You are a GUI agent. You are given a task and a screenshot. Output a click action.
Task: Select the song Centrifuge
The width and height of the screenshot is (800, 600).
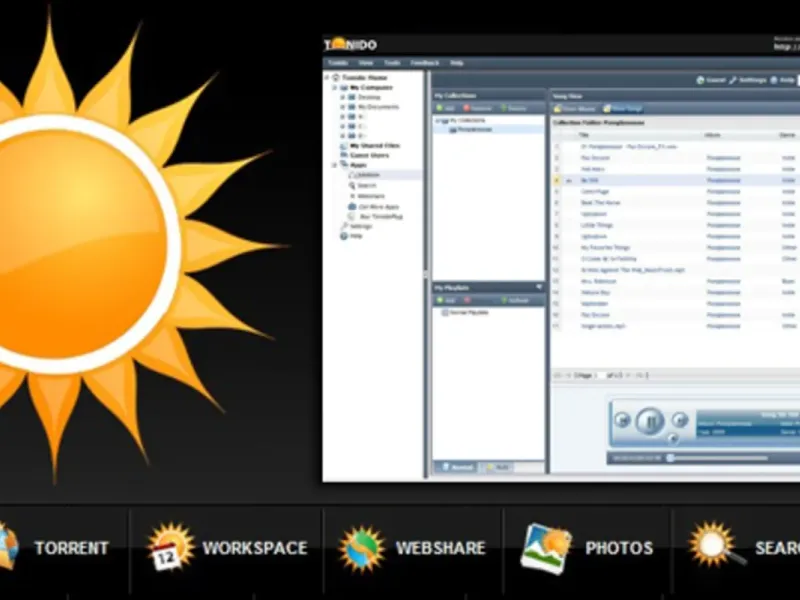[x=595, y=191]
